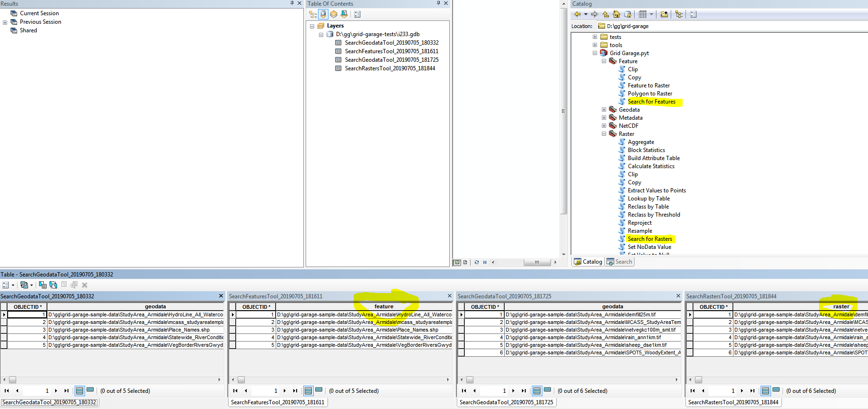Expand Previous Session in Results

pyautogui.click(x=5, y=22)
